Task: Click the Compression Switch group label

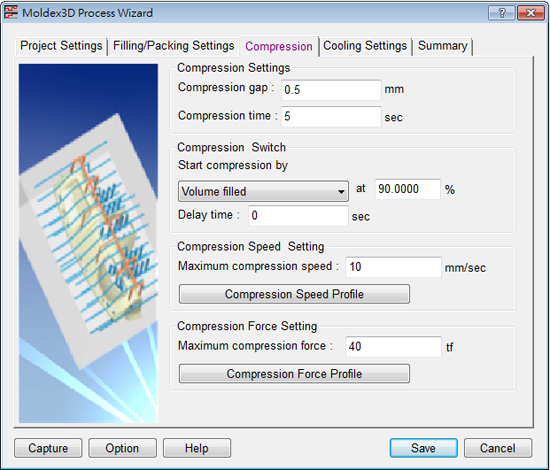Action: (x=232, y=147)
